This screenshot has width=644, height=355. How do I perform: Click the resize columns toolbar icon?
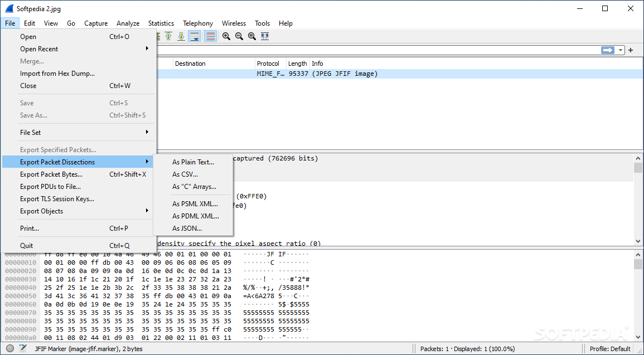click(265, 36)
